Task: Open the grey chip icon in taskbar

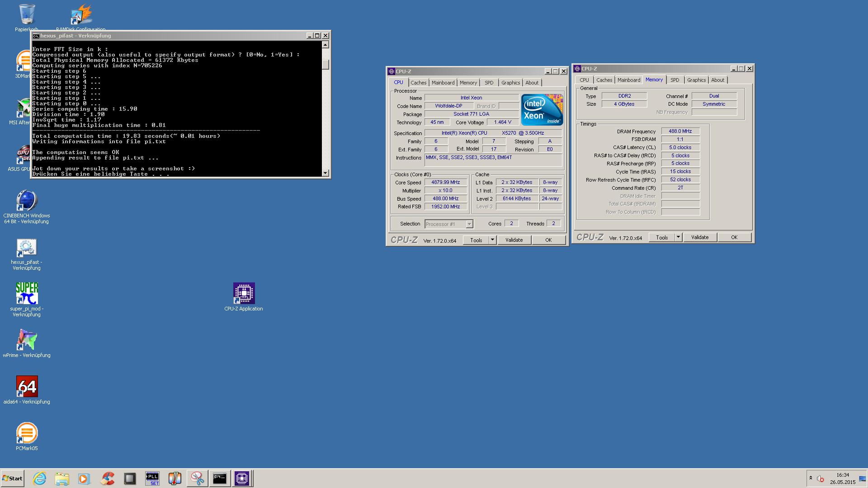Action: [130, 478]
